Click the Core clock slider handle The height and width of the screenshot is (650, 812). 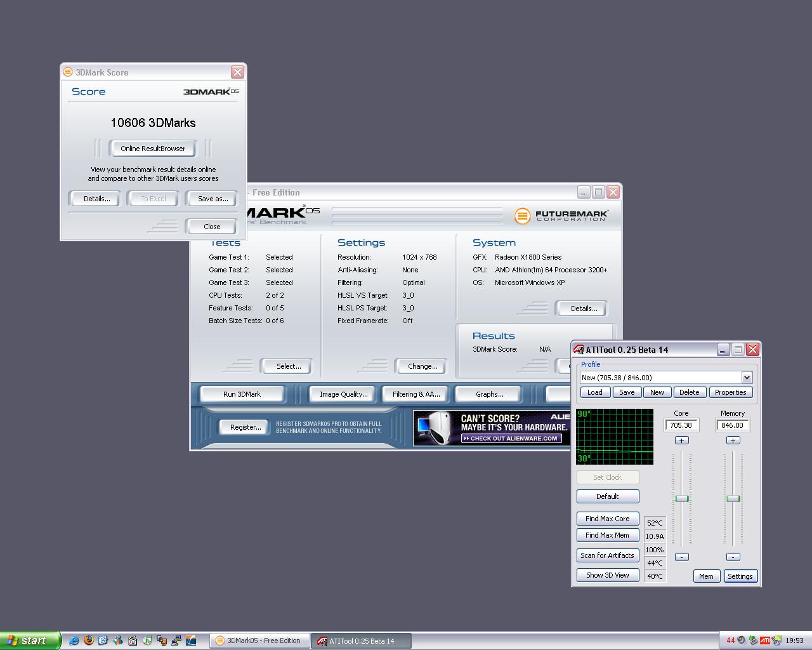coord(682,499)
